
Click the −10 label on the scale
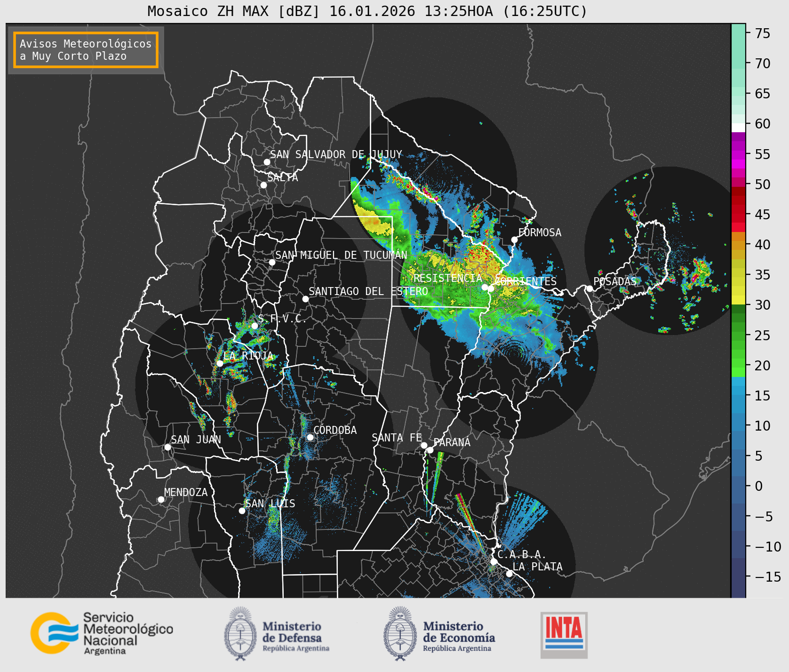point(768,547)
